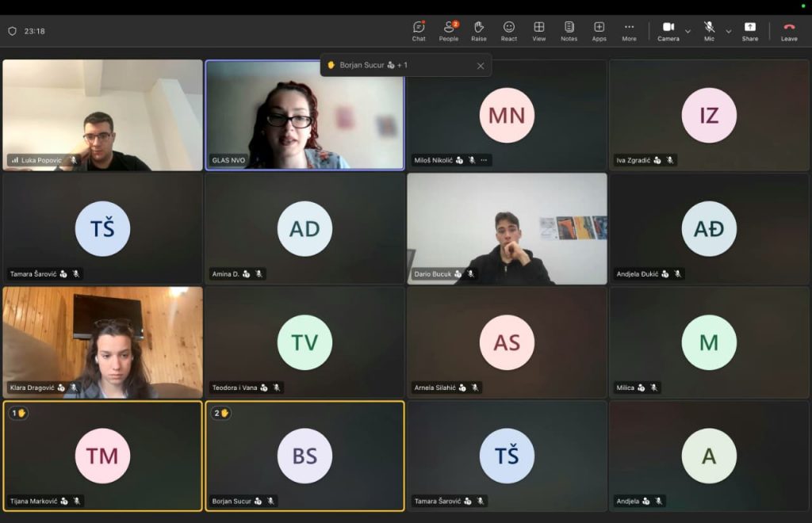Image resolution: width=812 pixels, height=523 pixels.
Task: Leave the meeting
Action: [x=789, y=30]
